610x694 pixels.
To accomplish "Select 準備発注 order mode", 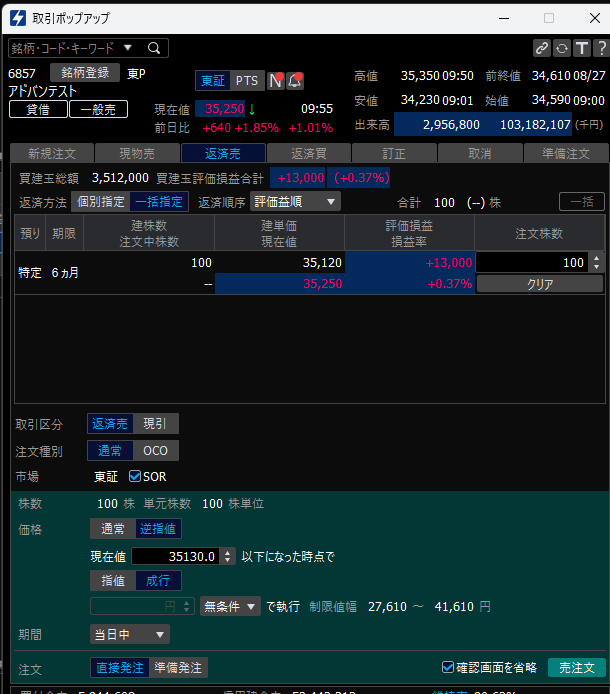I will pyautogui.click(x=178, y=667).
